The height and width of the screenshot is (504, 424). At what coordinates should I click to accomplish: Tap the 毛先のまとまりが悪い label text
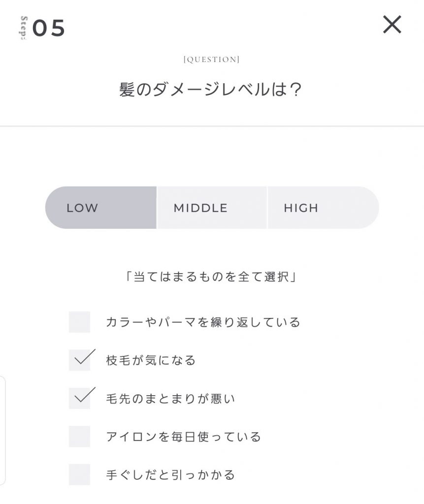click(x=171, y=398)
